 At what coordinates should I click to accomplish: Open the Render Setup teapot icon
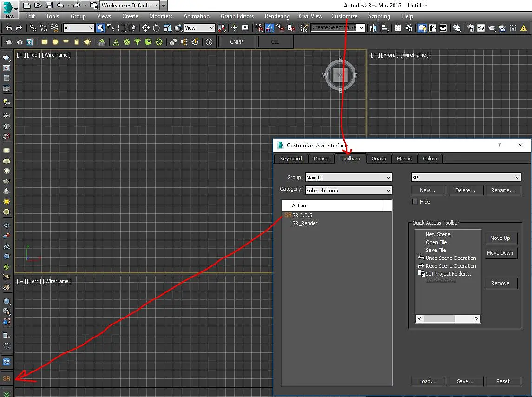(x=470, y=28)
